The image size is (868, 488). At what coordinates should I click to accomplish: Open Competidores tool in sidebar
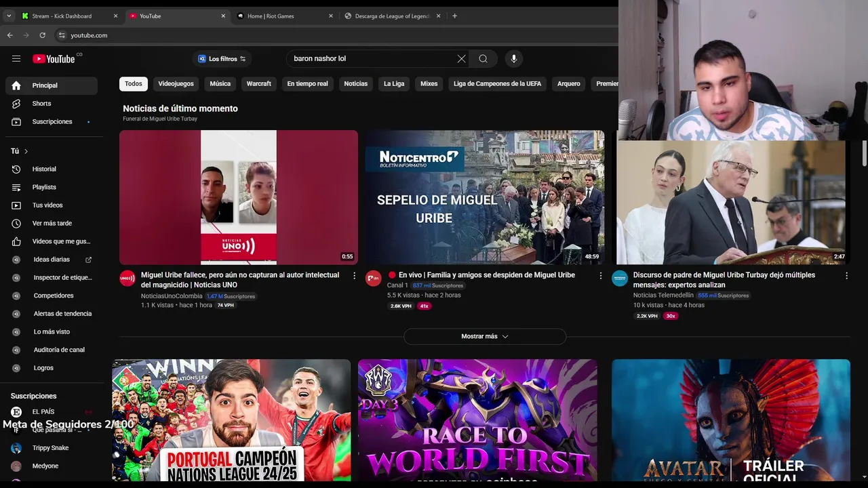click(x=52, y=296)
